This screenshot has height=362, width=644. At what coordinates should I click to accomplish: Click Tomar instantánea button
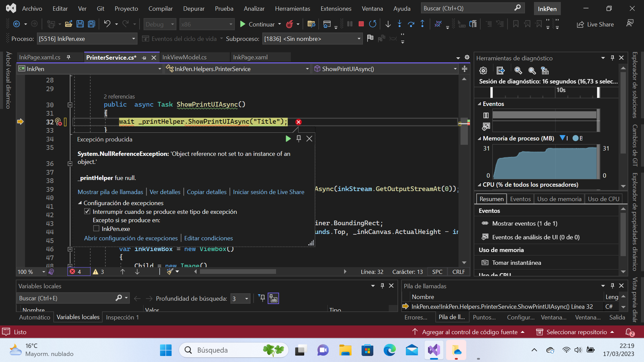tap(516, 263)
